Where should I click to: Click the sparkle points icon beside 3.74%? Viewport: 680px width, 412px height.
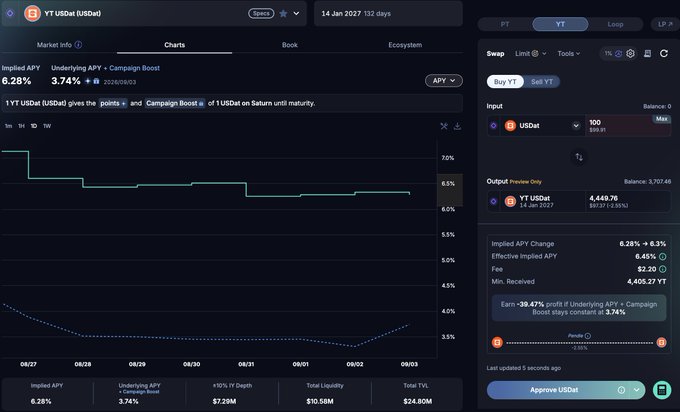click(88, 81)
